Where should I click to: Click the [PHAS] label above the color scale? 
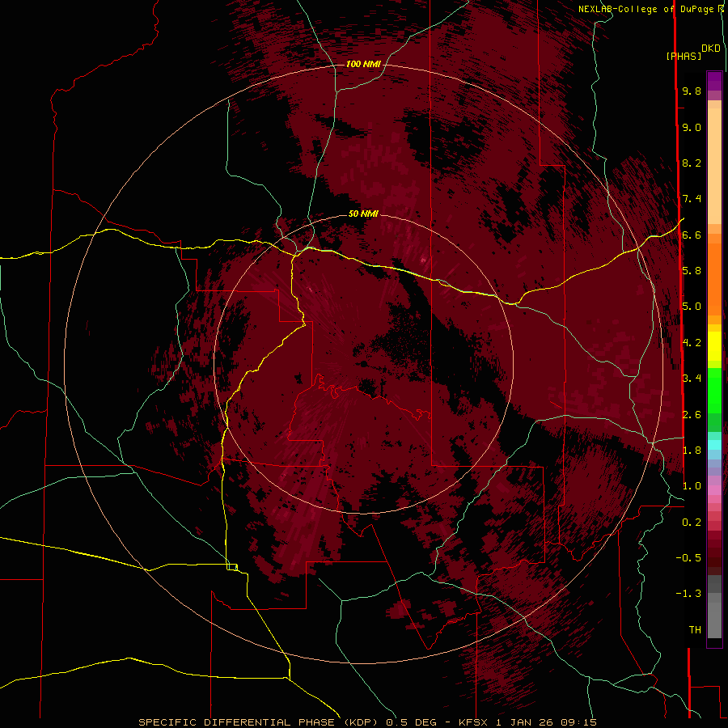click(684, 57)
